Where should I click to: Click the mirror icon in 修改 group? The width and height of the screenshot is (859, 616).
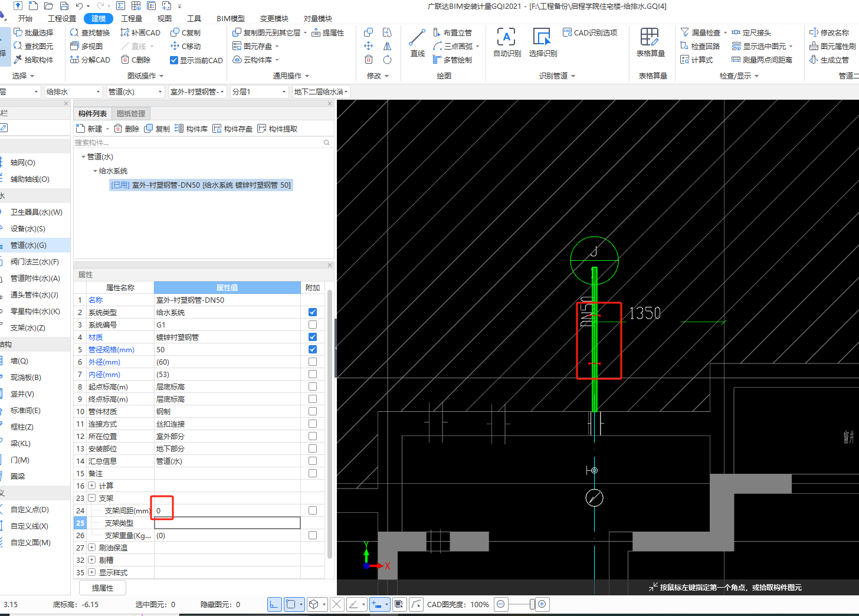(x=387, y=46)
